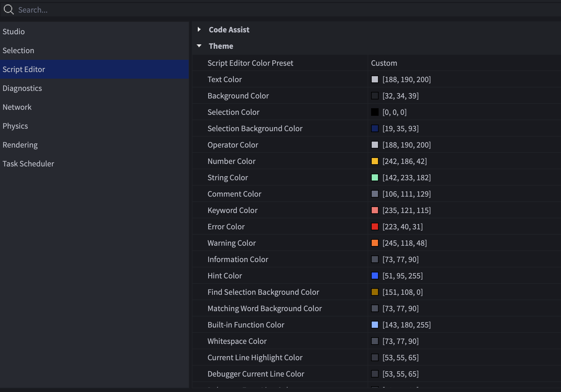561x392 pixels.
Task: Select the Keyword Color RGB value
Action: (406, 210)
